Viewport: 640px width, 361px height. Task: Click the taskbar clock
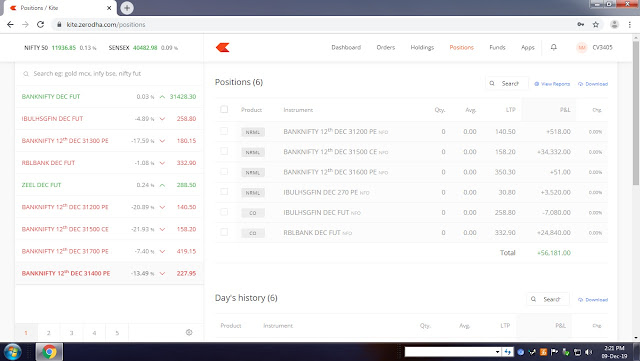[614, 352]
